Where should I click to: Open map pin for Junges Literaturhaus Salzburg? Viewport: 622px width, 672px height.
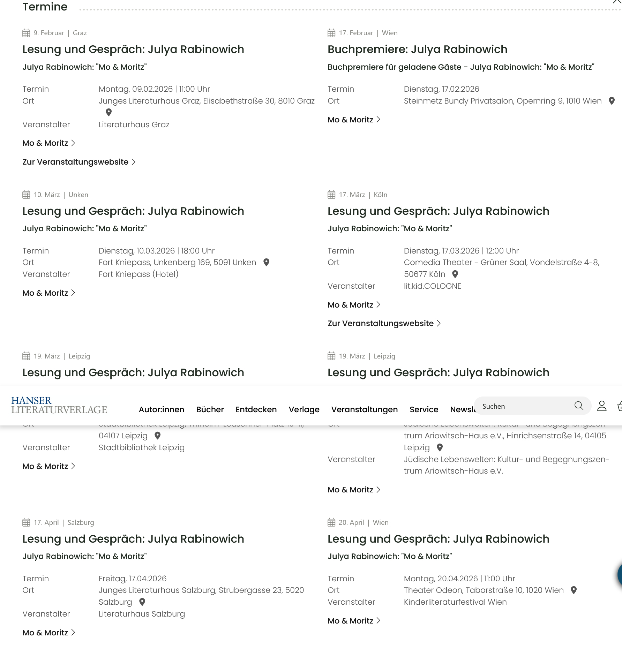pos(142,602)
